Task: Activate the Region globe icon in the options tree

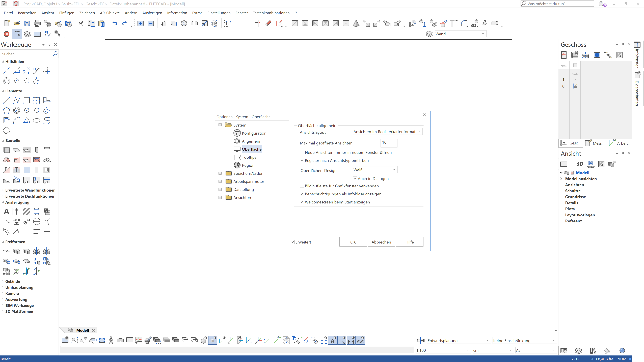Action: 237,165
